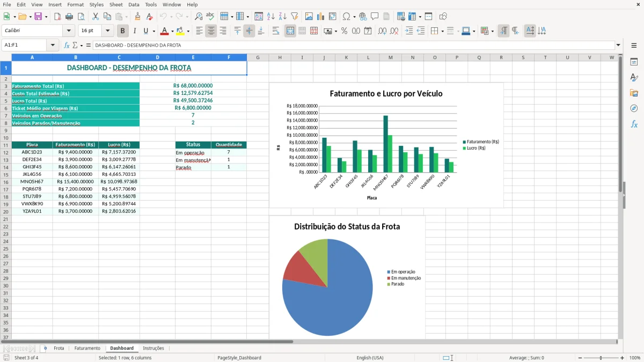Run the spelling check
The height and width of the screenshot is (362, 644).
tap(210, 17)
